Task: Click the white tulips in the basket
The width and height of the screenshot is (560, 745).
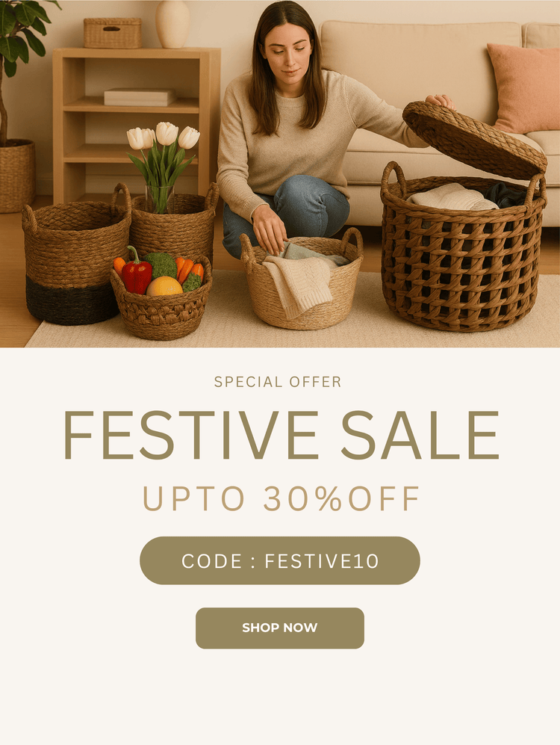Action: tap(164, 135)
